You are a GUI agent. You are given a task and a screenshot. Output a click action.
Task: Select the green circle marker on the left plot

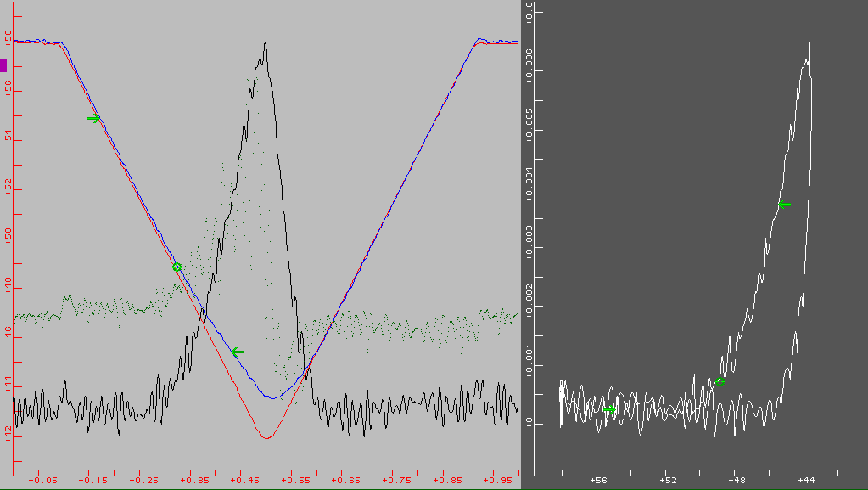click(176, 267)
